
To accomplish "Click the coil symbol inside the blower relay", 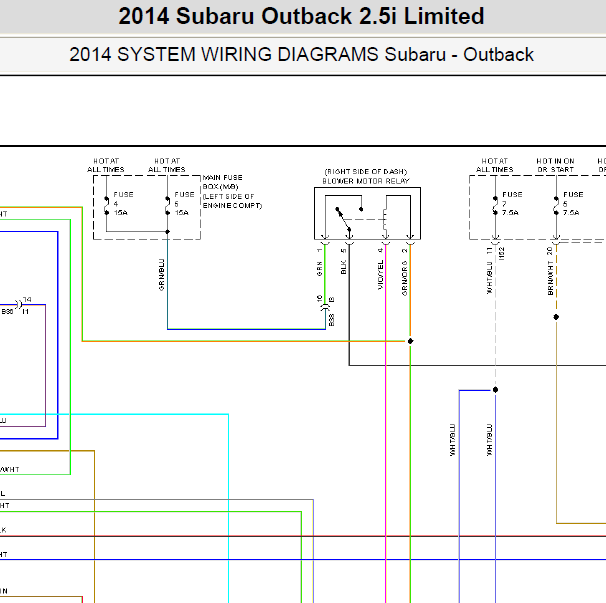I will 385,220.
